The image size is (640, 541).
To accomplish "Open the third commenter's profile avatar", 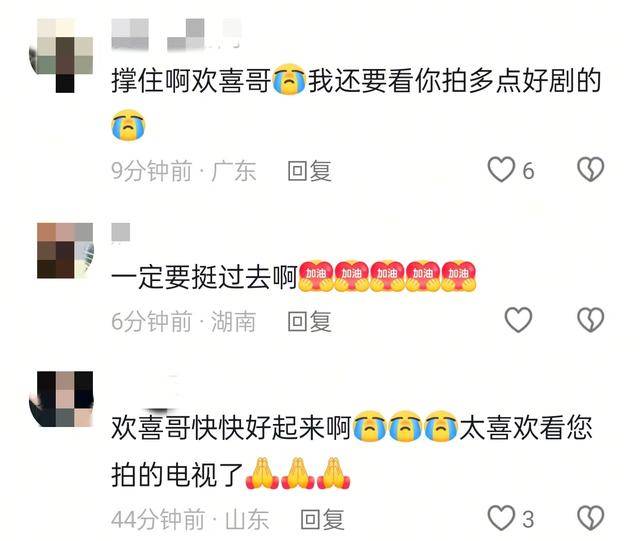I will pos(61,399).
